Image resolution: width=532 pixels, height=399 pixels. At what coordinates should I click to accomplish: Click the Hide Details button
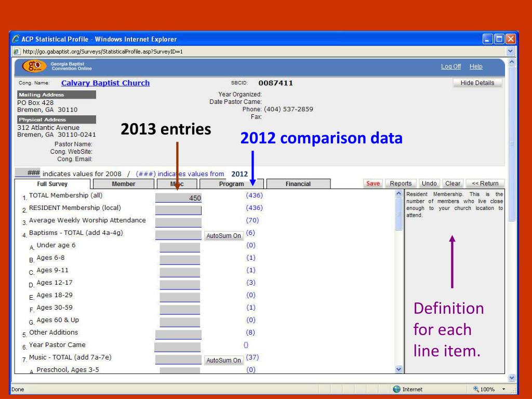(477, 83)
